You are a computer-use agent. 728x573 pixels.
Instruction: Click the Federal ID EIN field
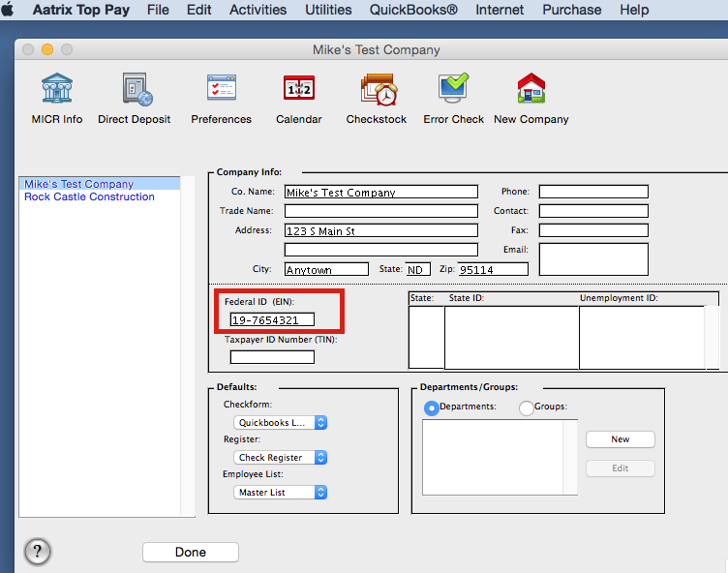tap(273, 319)
